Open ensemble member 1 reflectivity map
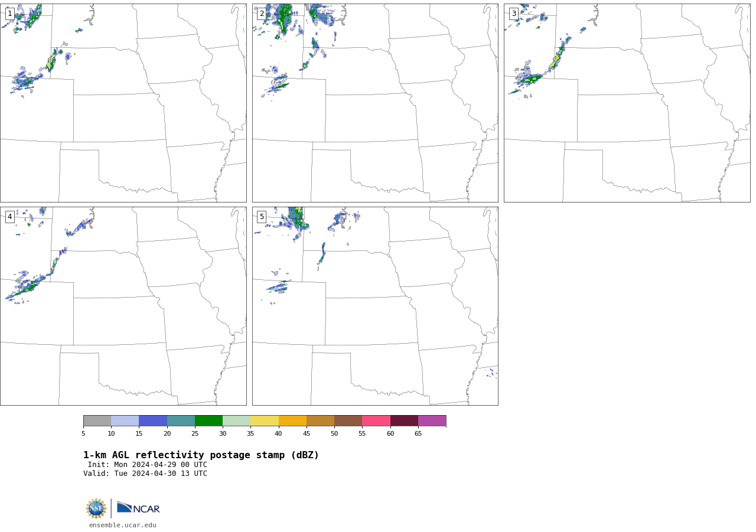This screenshot has height=532, width=756. click(x=123, y=103)
